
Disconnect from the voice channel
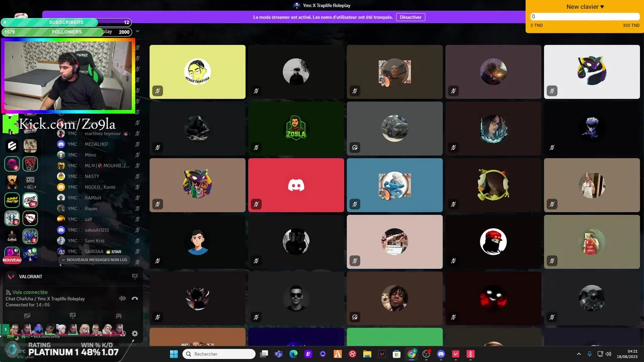click(134, 298)
